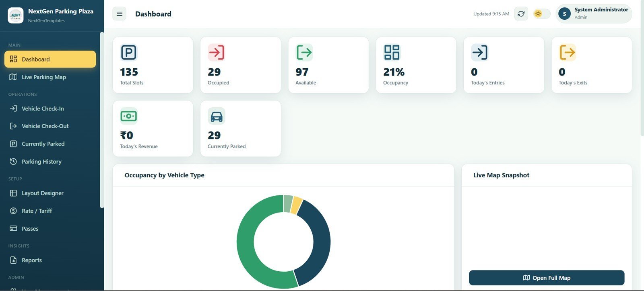Click the Occupancy by Vehicle Type heading
The width and height of the screenshot is (644, 291).
tap(164, 175)
